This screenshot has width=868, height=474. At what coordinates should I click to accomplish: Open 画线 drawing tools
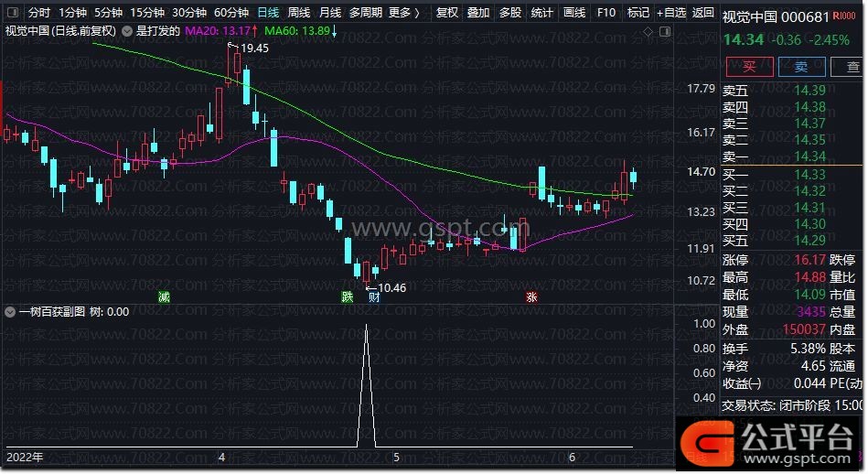click(574, 12)
